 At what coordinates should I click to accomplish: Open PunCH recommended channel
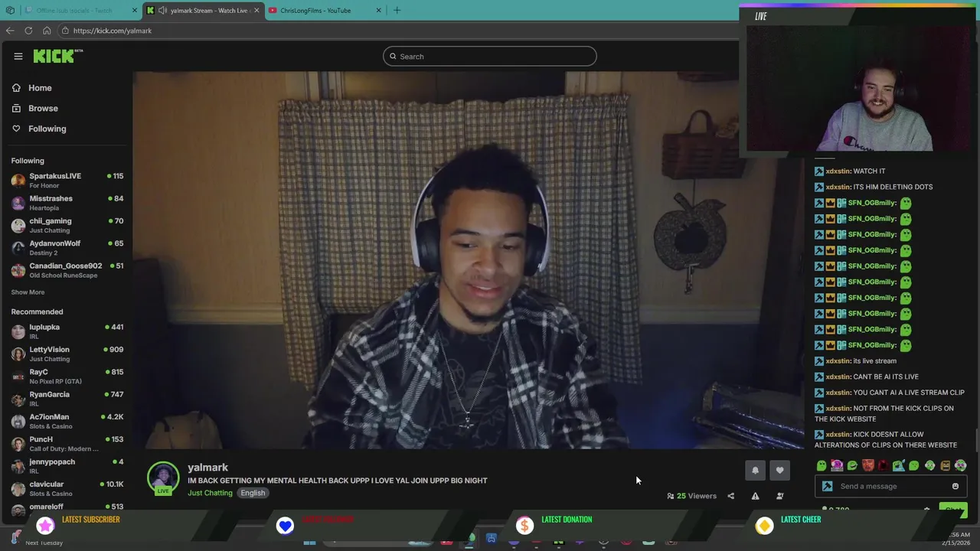67,444
